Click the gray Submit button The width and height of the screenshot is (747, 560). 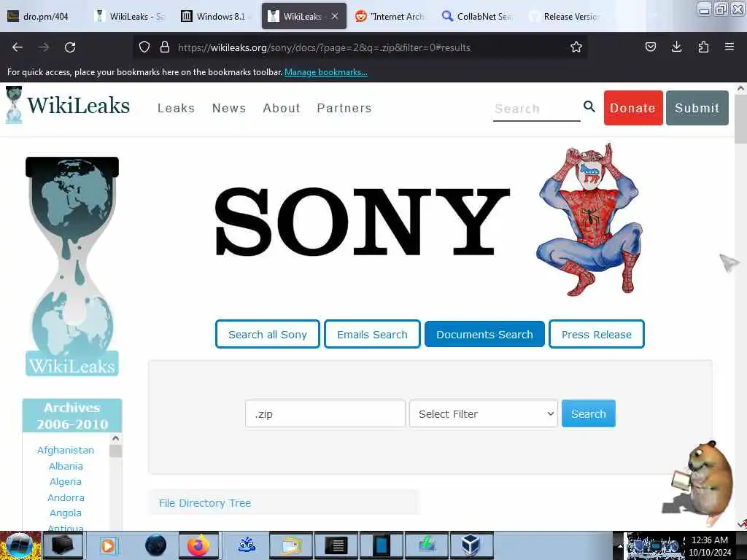pyautogui.click(x=697, y=108)
